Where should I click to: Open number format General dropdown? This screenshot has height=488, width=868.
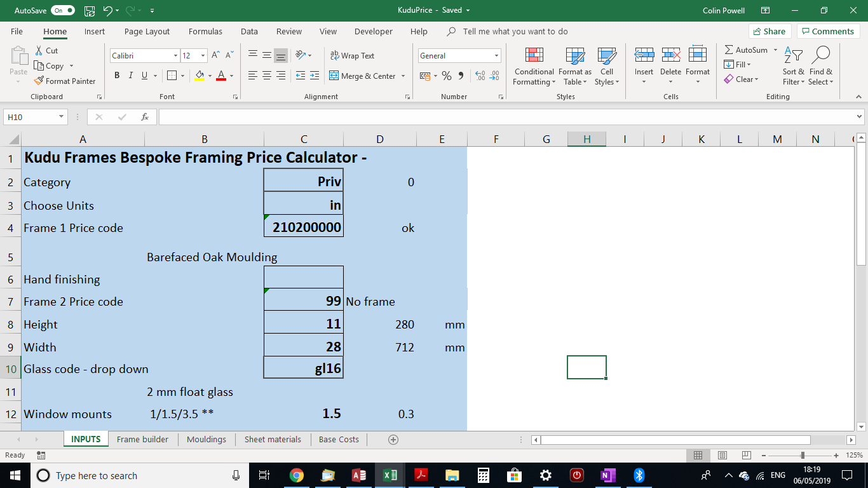(x=496, y=56)
